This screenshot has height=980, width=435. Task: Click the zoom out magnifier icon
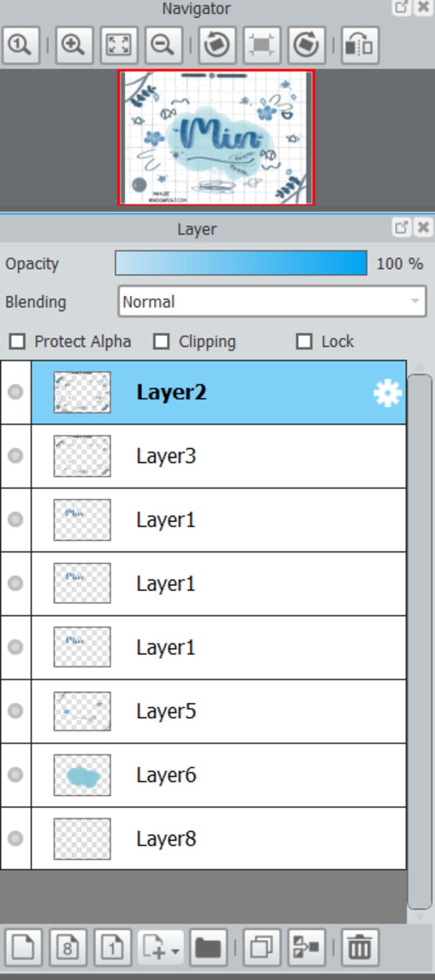pos(163,45)
